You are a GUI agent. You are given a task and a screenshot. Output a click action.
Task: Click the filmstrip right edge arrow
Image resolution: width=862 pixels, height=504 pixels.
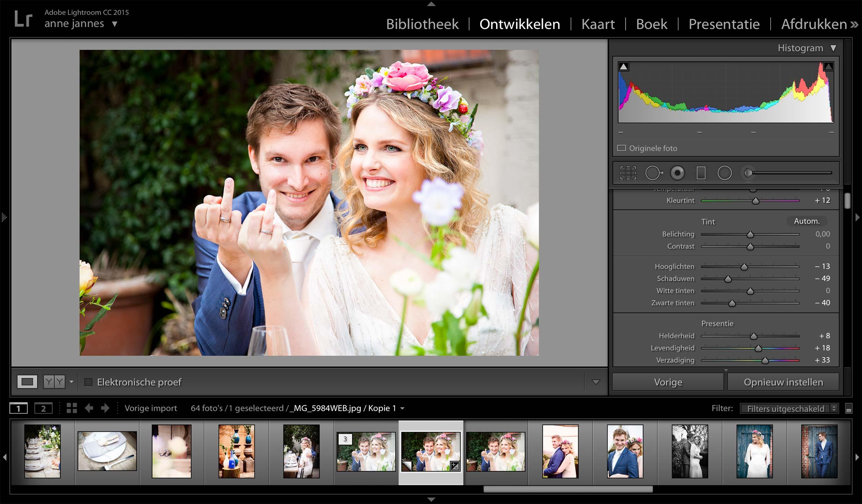click(857, 457)
